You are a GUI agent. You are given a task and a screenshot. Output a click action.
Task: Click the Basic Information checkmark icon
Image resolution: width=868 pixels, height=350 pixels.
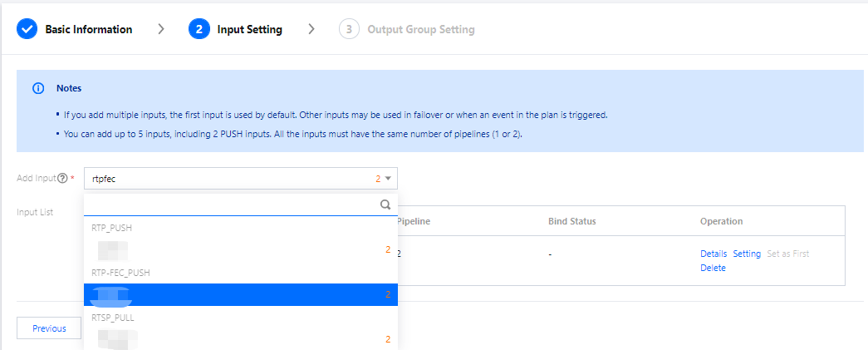27,29
